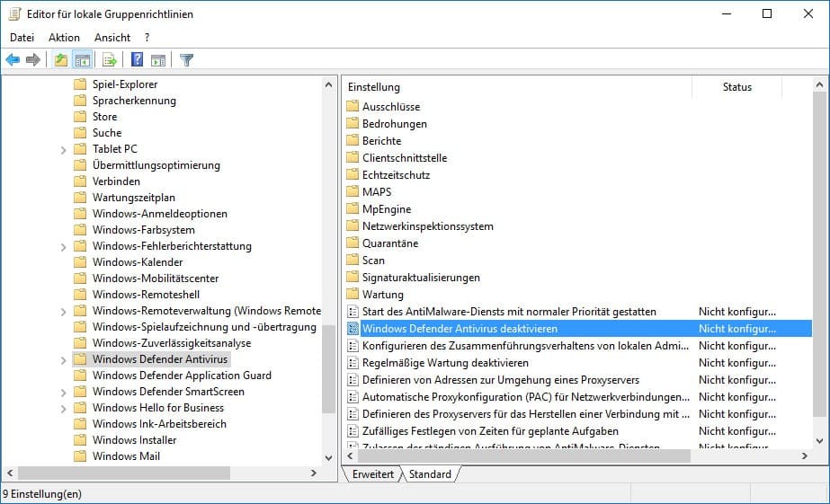Expand the Windows-Remoteverwaltung node
The width and height of the screenshot is (830, 504).
(64, 312)
